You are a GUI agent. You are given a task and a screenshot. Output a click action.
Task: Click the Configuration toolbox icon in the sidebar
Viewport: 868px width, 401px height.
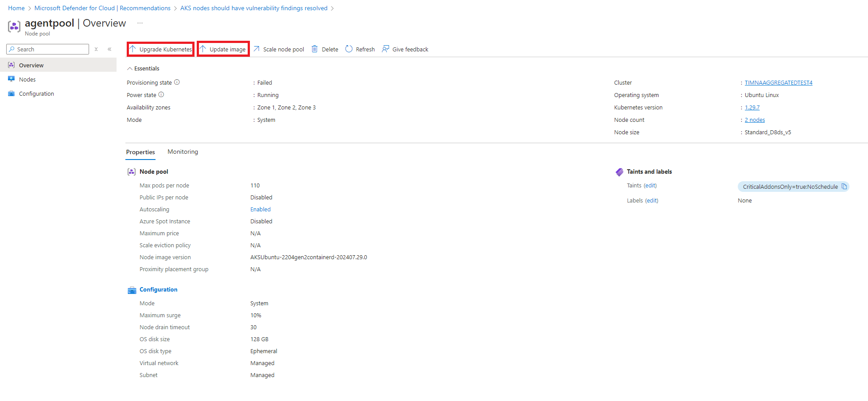(x=12, y=93)
